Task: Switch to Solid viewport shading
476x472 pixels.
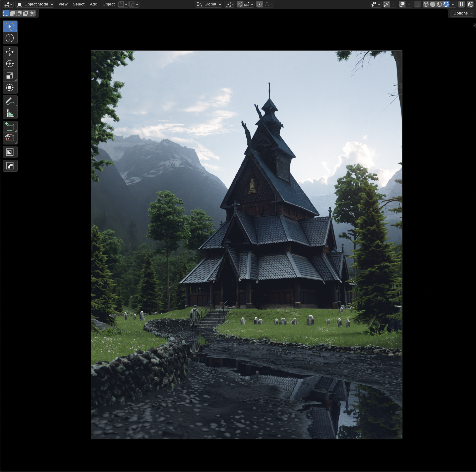Action: pos(433,4)
